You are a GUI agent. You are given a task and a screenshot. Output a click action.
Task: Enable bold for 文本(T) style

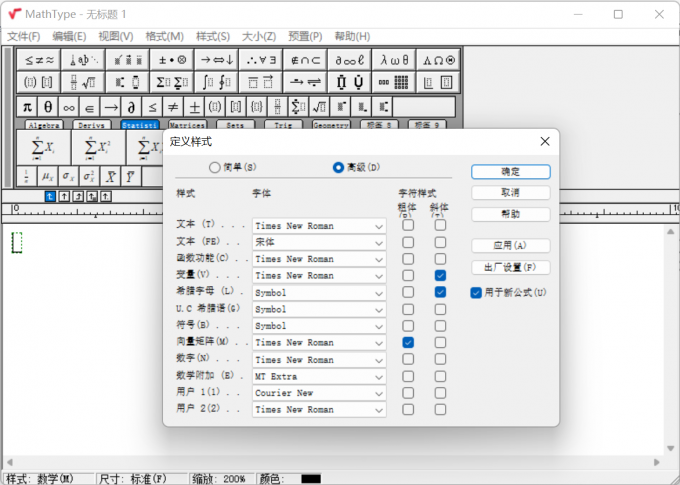click(408, 225)
